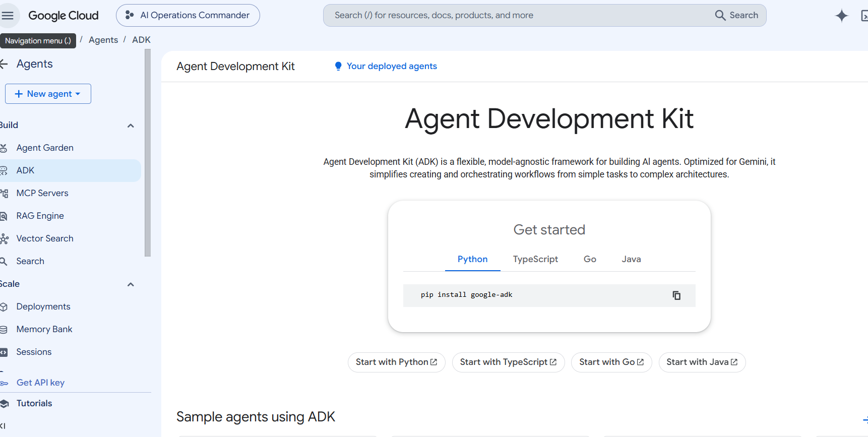Click Start with TypeScript button
868x437 pixels.
click(x=508, y=362)
